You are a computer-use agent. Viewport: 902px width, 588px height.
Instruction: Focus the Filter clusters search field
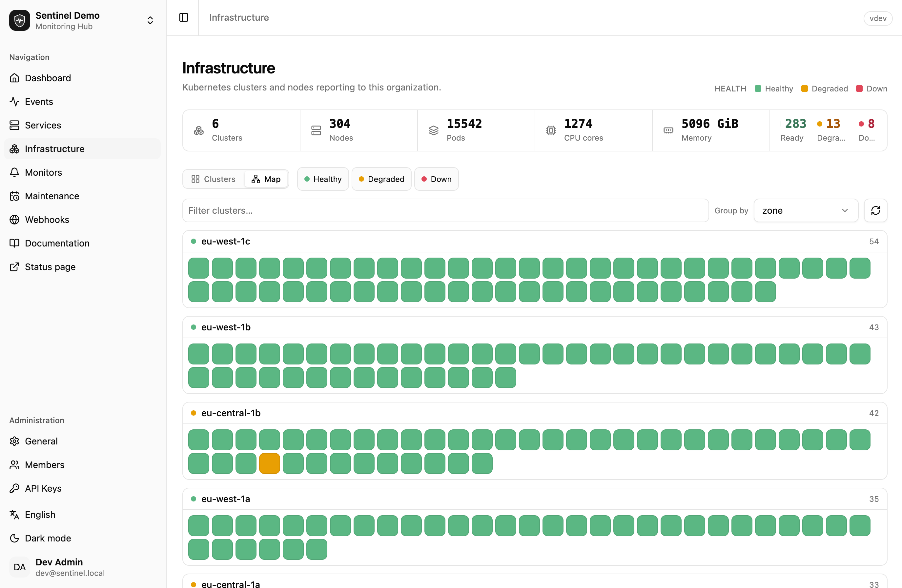(446, 210)
